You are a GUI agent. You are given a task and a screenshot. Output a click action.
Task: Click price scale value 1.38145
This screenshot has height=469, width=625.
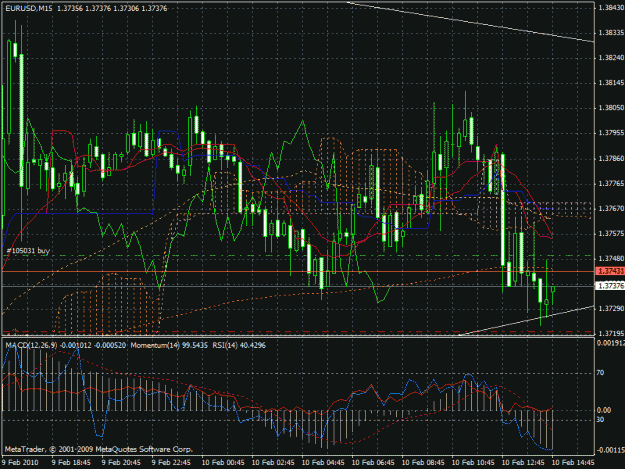pos(611,83)
